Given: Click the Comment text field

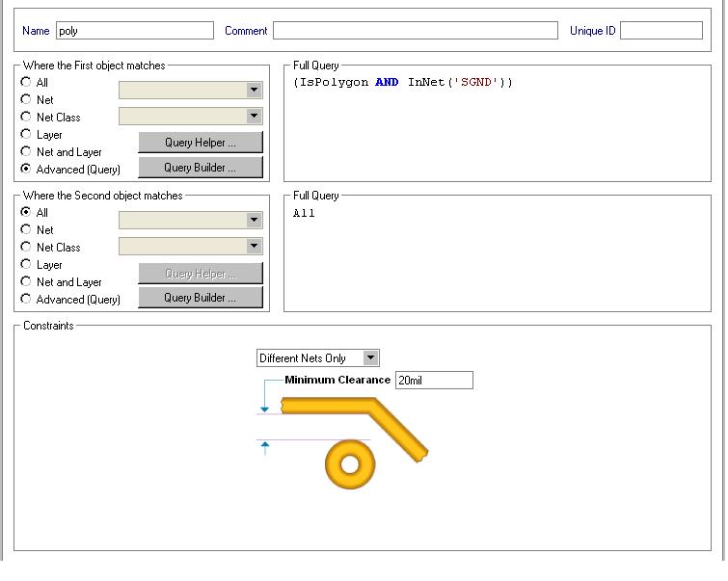Looking at the screenshot, I should 415,31.
